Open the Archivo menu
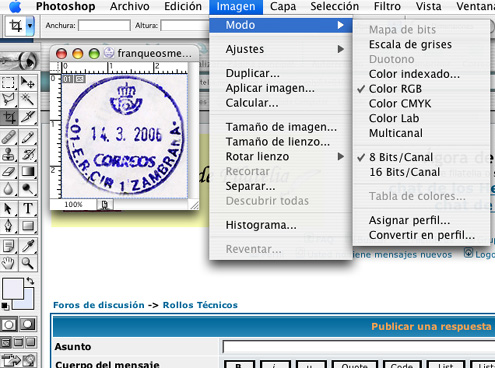Screen dimensions: 495x368 pos(130,6)
